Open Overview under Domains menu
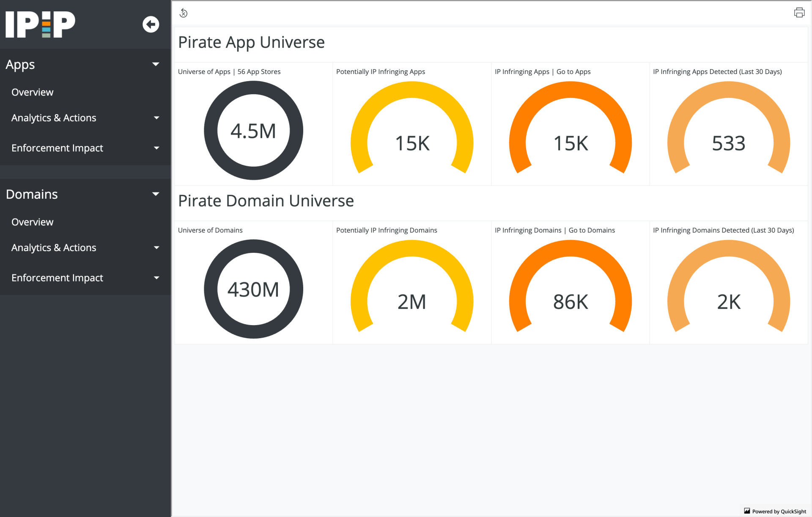The image size is (812, 517). [33, 222]
